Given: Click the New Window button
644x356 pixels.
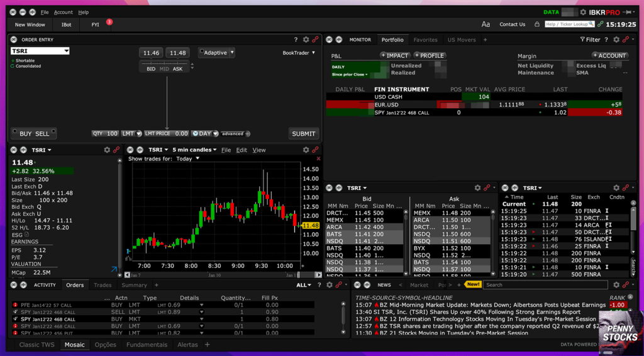Looking at the screenshot, I should tap(30, 25).
